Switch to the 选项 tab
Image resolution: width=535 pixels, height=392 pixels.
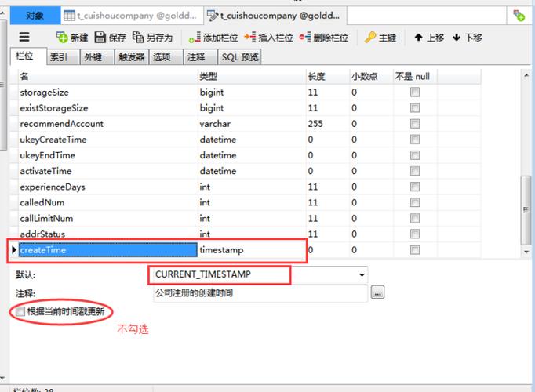pos(166,57)
